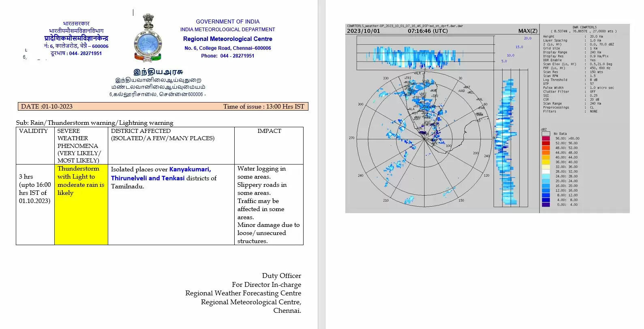
Task: Click the MAX(Z) label on radar
Action: [527, 31]
